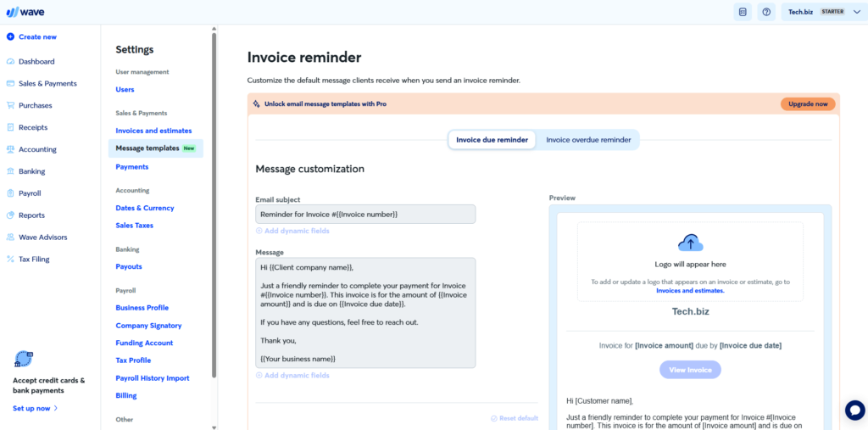Expand the Set up now chevron
Screen dimensions: 868x430
56,409
